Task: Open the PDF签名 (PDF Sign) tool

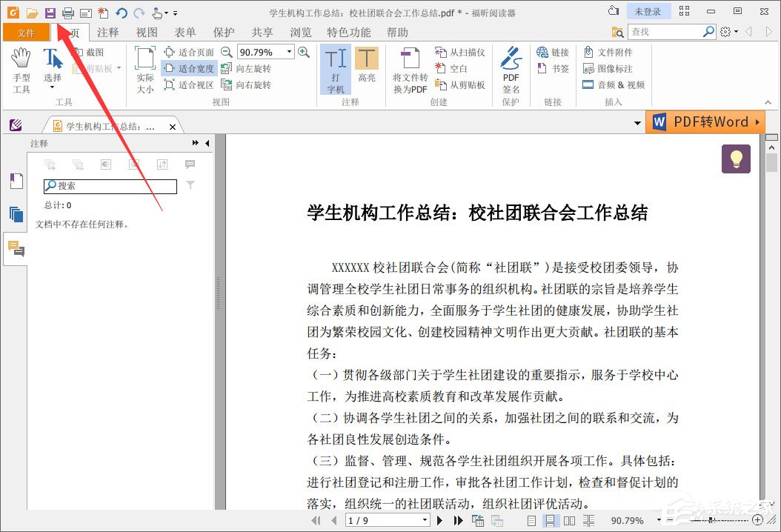Action: (x=510, y=68)
